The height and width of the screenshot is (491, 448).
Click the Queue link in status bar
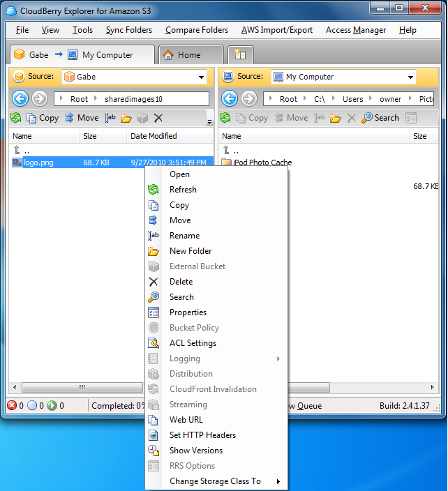point(310,406)
